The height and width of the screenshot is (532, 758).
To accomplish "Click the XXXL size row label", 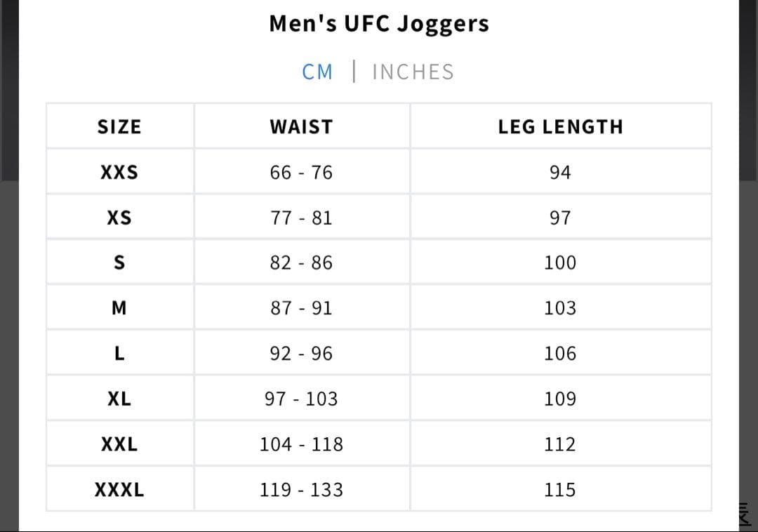I will (119, 490).
